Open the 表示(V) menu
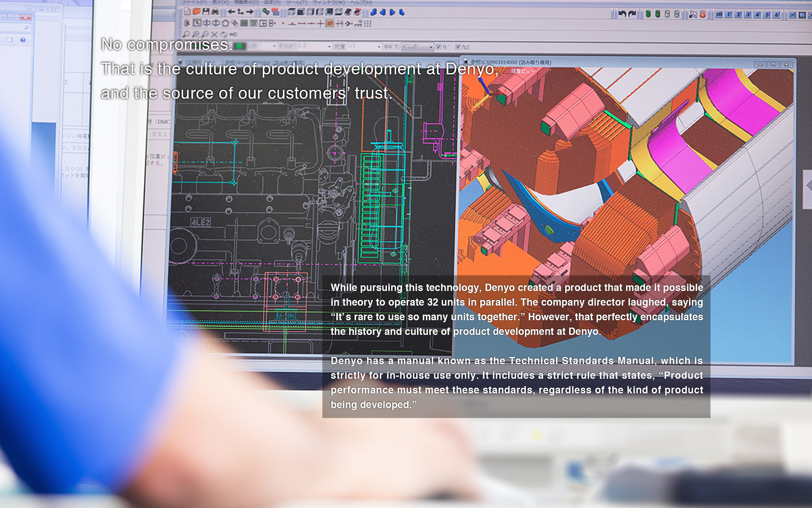This screenshot has width=812, height=508. point(220,2)
